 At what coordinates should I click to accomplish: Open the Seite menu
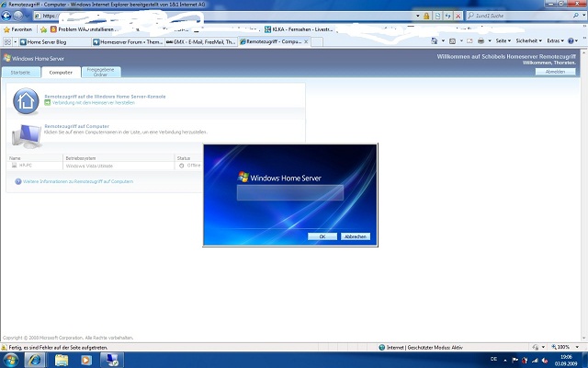click(503, 40)
